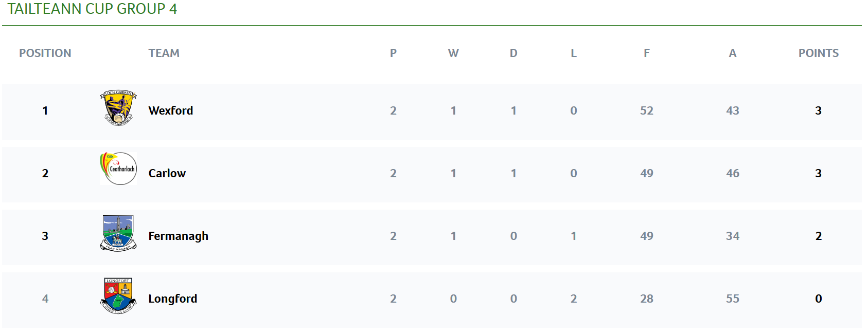Click the W (wins) column header

click(453, 53)
